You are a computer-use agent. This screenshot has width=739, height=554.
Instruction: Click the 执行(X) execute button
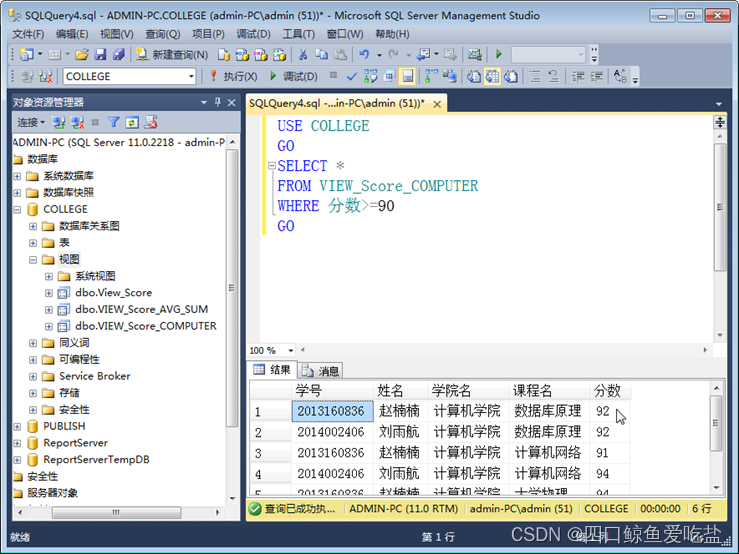click(233, 76)
